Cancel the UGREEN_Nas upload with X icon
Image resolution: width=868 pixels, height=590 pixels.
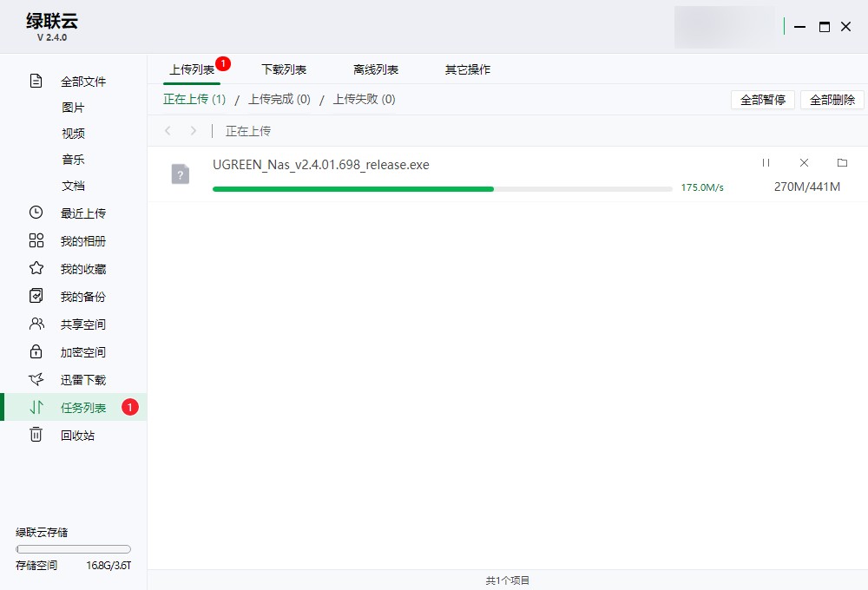point(805,163)
